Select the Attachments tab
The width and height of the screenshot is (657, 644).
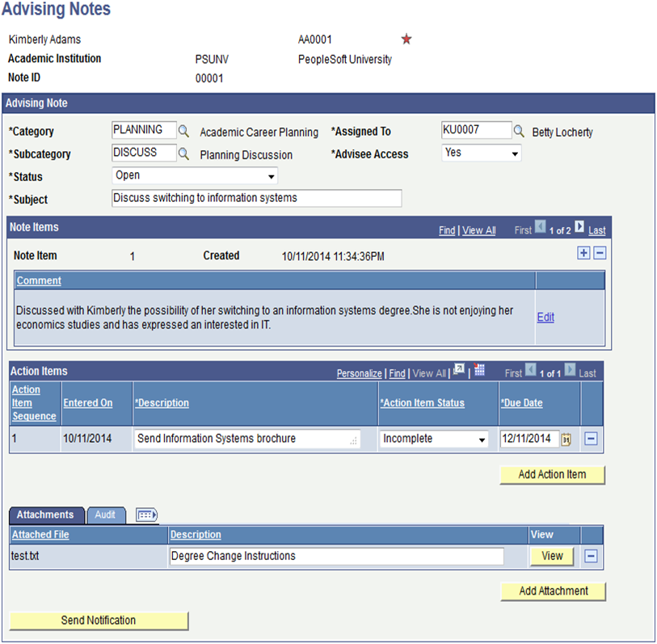click(46, 515)
